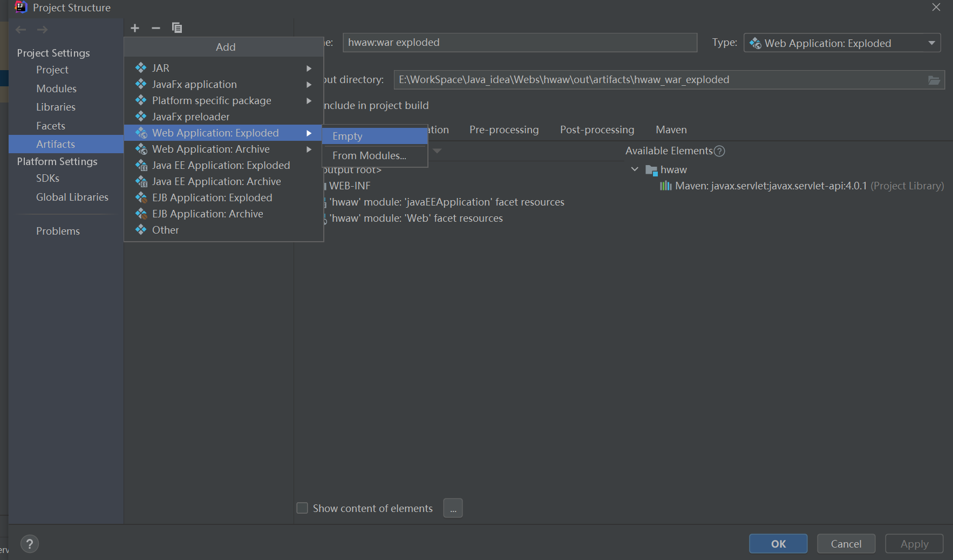Click the back navigation arrow
The height and width of the screenshot is (560, 953).
click(x=21, y=30)
